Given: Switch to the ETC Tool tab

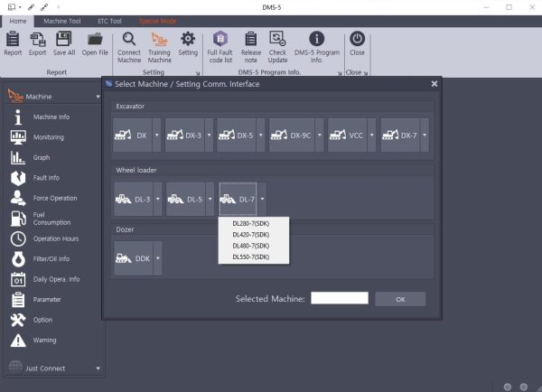Looking at the screenshot, I should tap(109, 21).
